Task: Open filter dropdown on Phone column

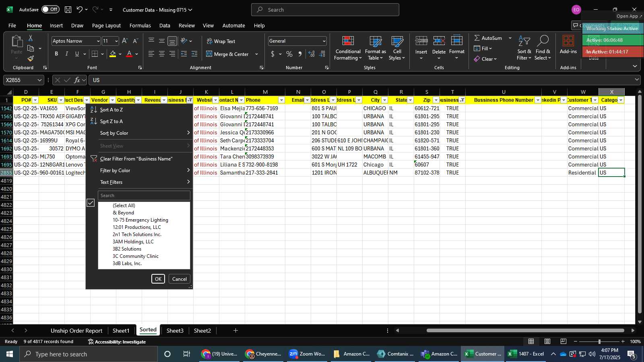Action: pyautogui.click(x=281, y=100)
